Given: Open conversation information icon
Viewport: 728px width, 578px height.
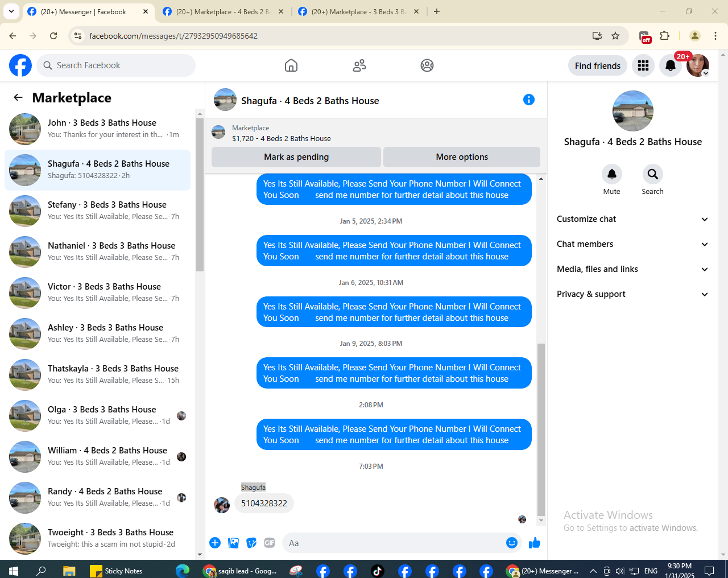Looking at the screenshot, I should (x=529, y=100).
